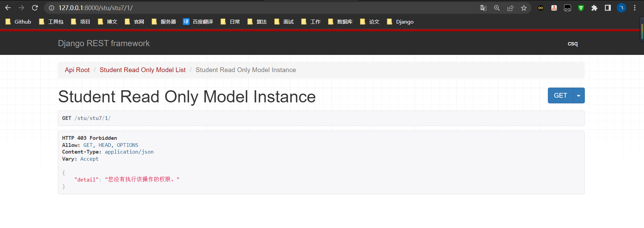644x228 pixels.
Task: Open the 日常 bookmark folder
Action: point(230,22)
